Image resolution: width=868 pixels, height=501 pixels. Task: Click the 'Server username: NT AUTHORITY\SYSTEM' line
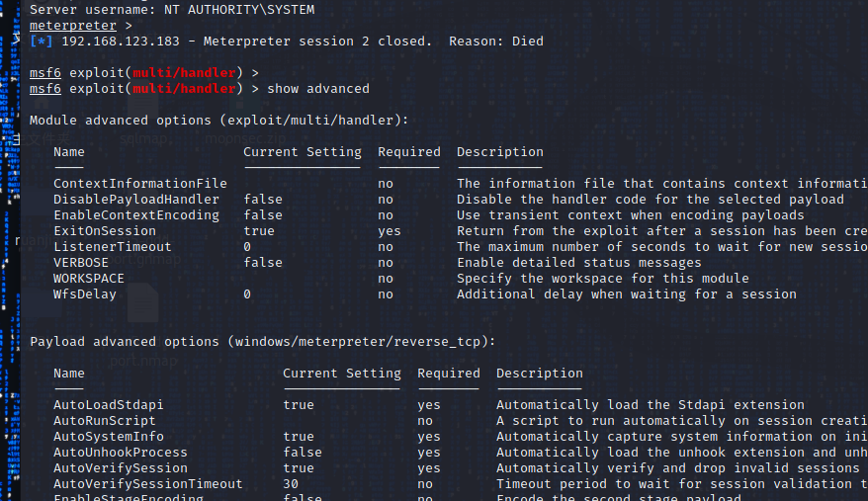pos(172,10)
